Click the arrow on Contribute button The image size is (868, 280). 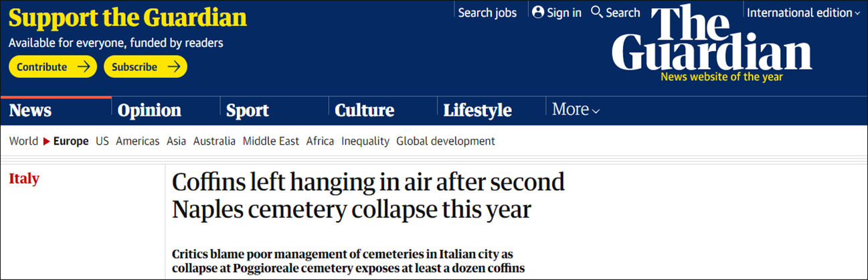tap(84, 67)
